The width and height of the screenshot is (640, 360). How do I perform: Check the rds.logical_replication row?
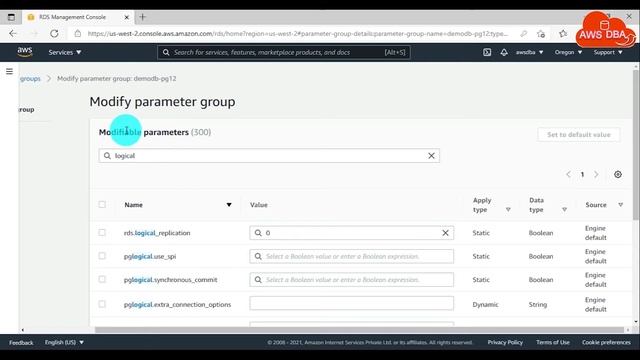click(102, 232)
